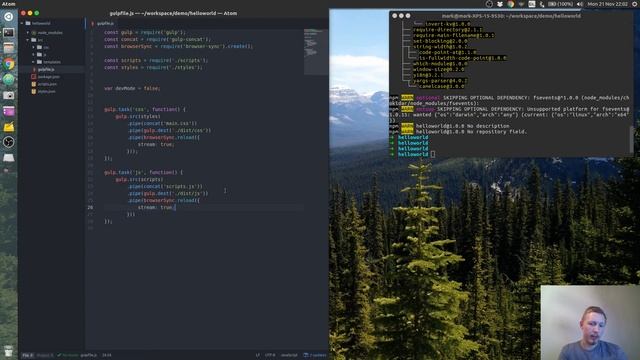Open the Bluetooth indicator

pos(542,4)
